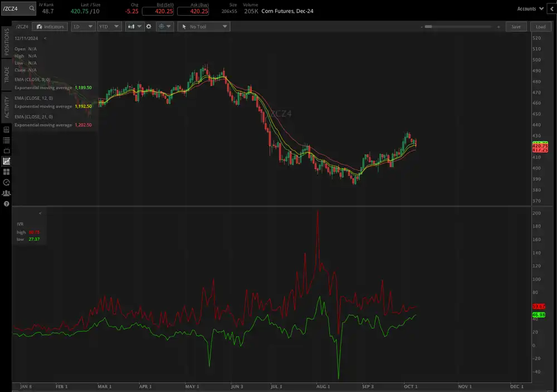Open the watchlist list icon in the sidebar
This screenshot has height=392, width=557.
pos(7,140)
